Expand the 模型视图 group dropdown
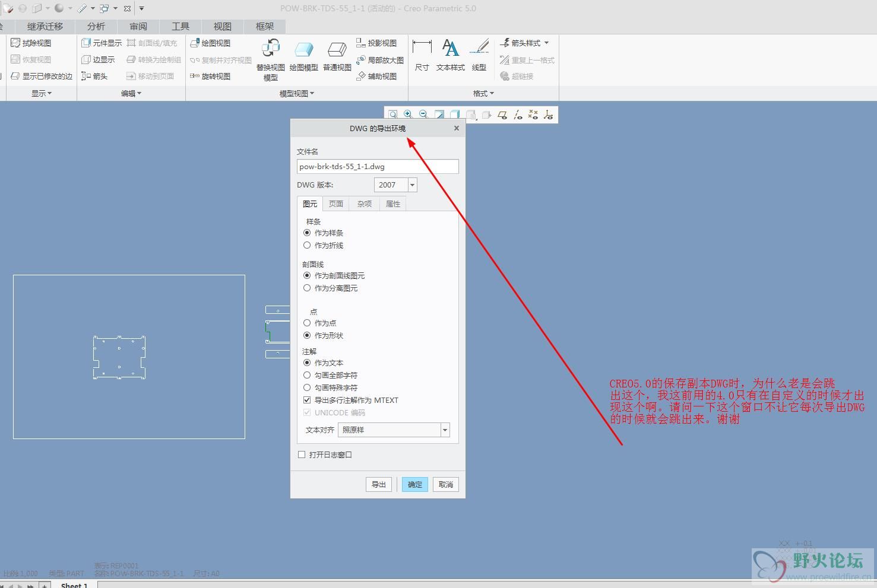 coord(297,93)
